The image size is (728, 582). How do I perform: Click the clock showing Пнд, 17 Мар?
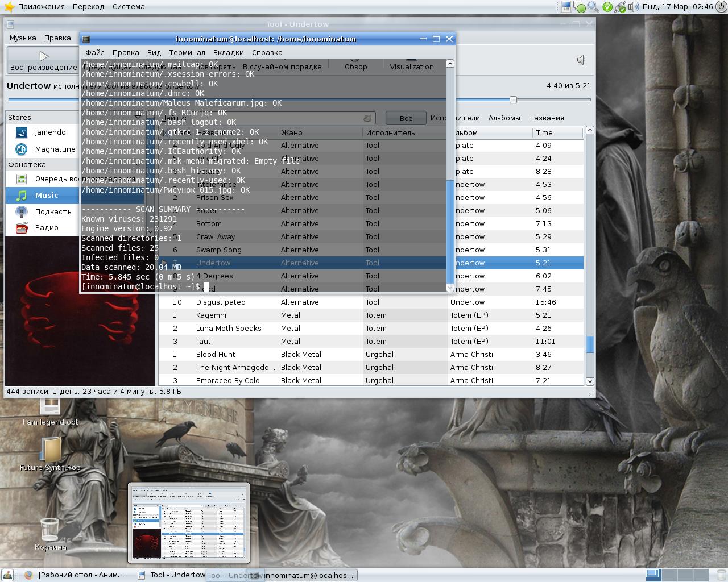[677, 7]
